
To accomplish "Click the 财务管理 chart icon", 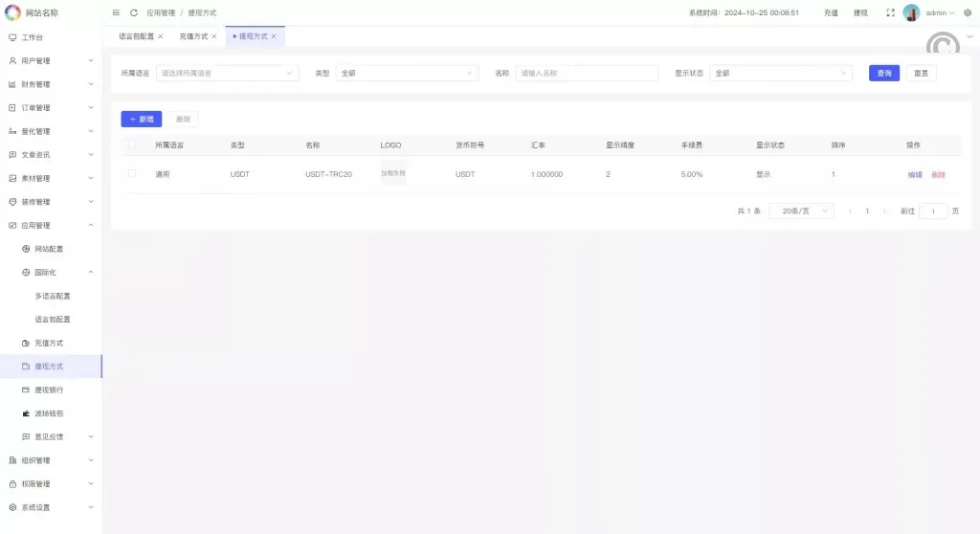I will click(x=12, y=84).
